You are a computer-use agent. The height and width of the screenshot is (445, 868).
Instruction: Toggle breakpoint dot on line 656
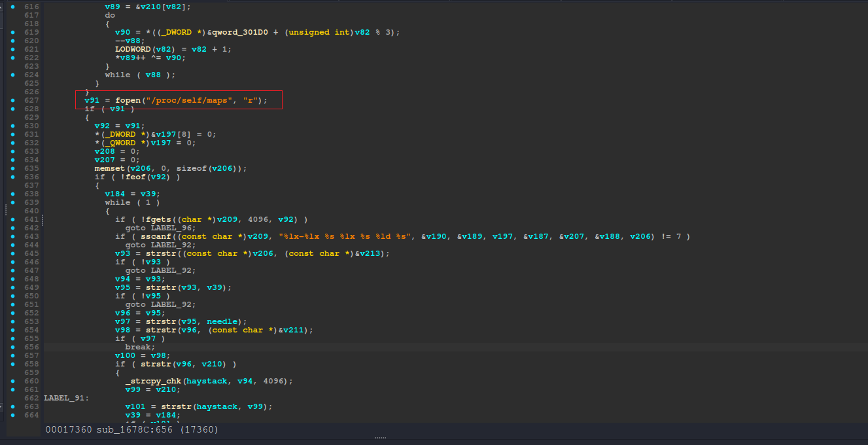(14, 347)
